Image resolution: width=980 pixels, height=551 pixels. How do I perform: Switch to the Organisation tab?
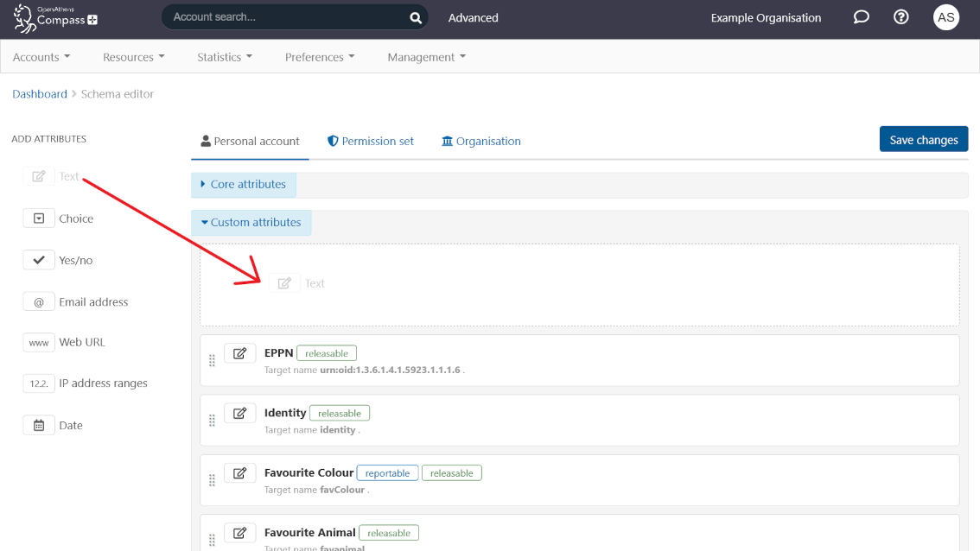(x=481, y=142)
